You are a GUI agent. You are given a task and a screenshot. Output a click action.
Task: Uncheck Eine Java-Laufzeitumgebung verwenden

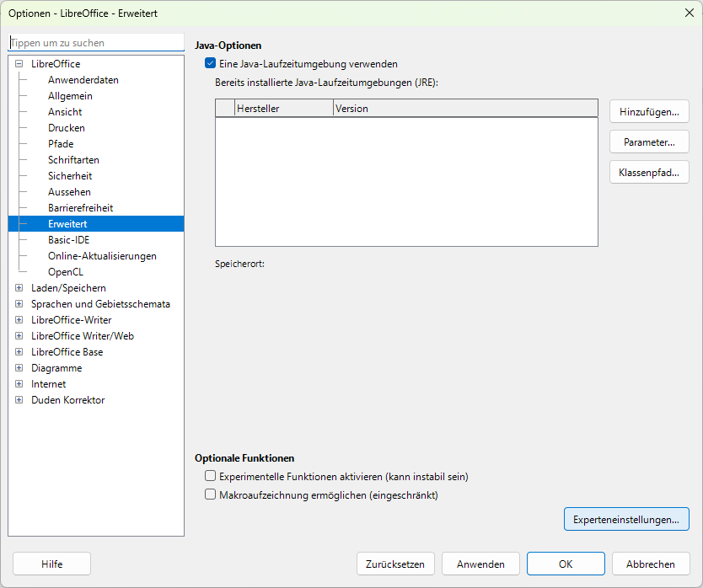(x=211, y=63)
